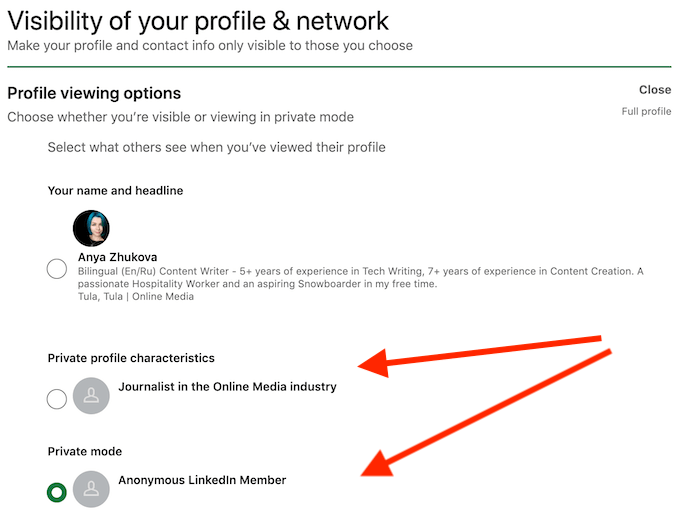680x522 pixels.
Task: Collapse the "Profile viewing options" heading
Action: (x=94, y=94)
